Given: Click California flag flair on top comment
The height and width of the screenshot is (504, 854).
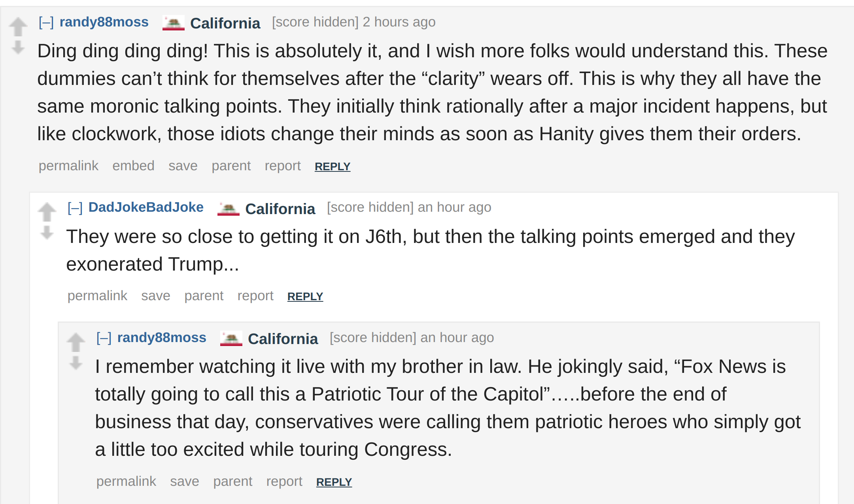Looking at the screenshot, I should (x=174, y=23).
